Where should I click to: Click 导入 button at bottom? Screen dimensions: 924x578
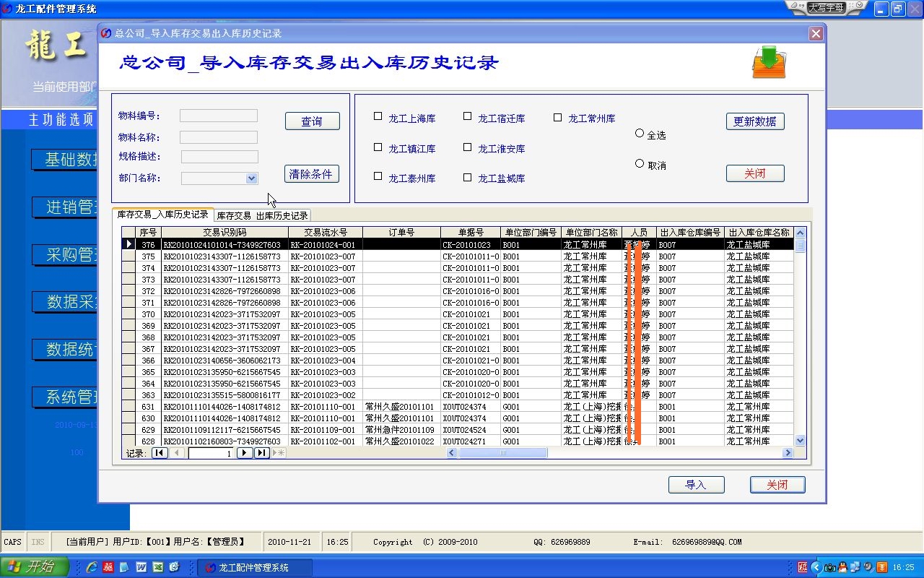point(696,485)
